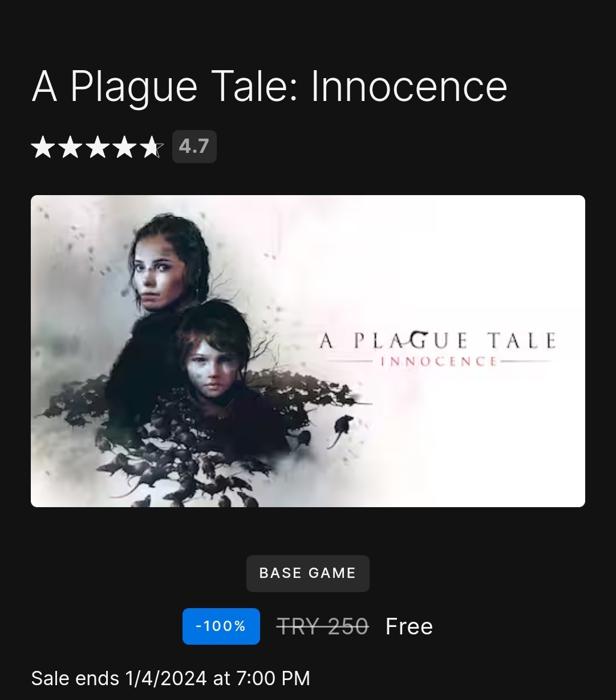Click the blue -100% discount badge

(221, 626)
